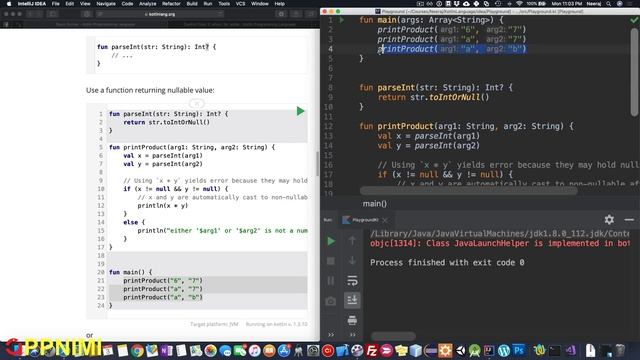This screenshot has height=360, width=640.
Task: Hide the Run panel with the minimize dash
Action: coord(629,220)
